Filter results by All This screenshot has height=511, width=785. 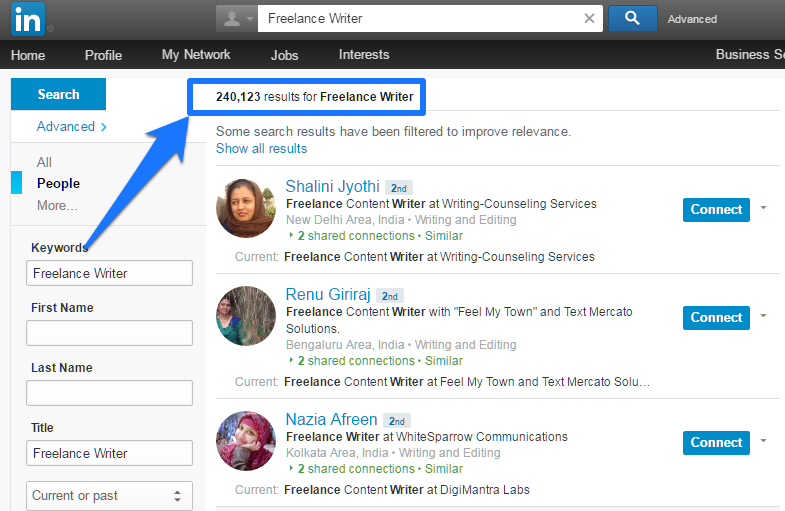[x=44, y=162]
